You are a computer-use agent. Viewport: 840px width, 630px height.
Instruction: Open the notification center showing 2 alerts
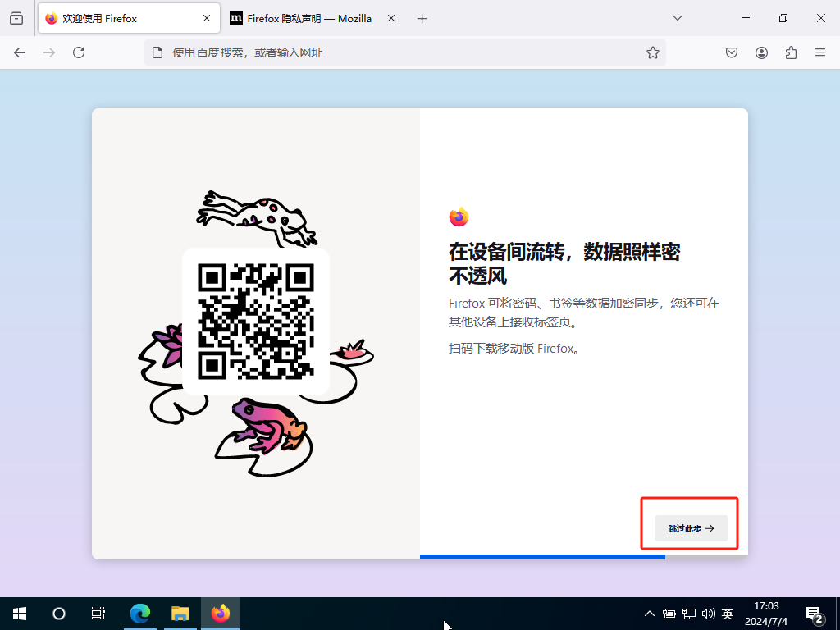(x=815, y=613)
